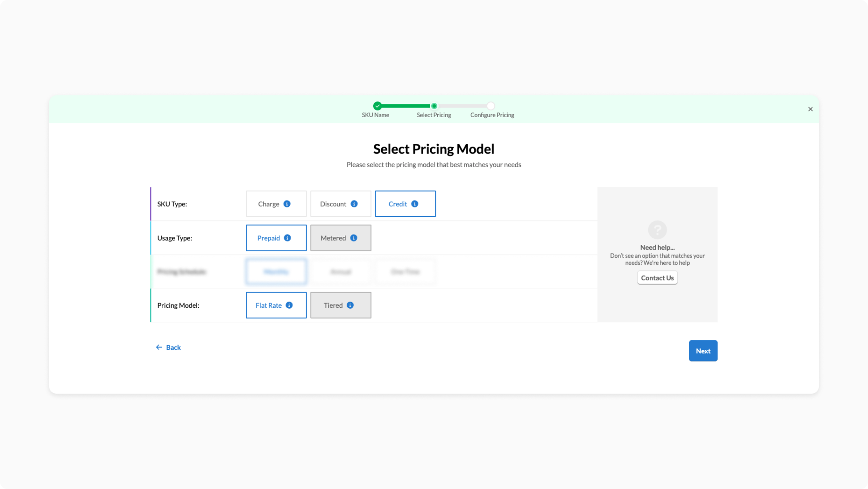The width and height of the screenshot is (868, 489).
Task: Go Back to the previous step
Action: tap(168, 347)
